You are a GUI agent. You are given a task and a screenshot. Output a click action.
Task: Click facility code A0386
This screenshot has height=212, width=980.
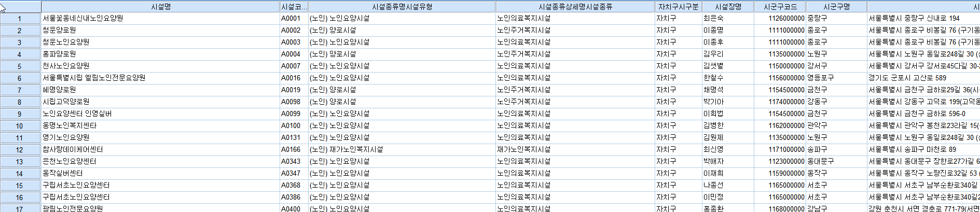[294, 197]
